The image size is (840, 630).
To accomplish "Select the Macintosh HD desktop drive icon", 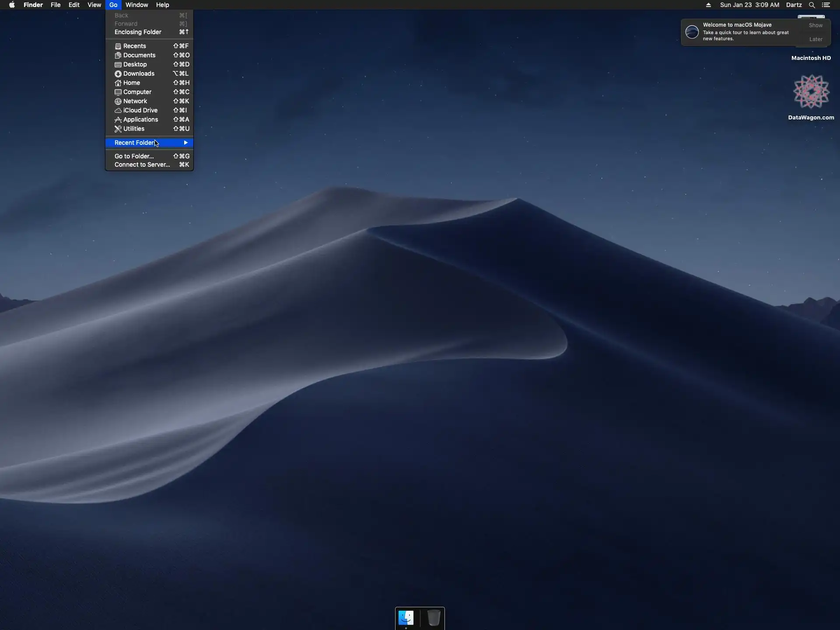I will point(811,58).
